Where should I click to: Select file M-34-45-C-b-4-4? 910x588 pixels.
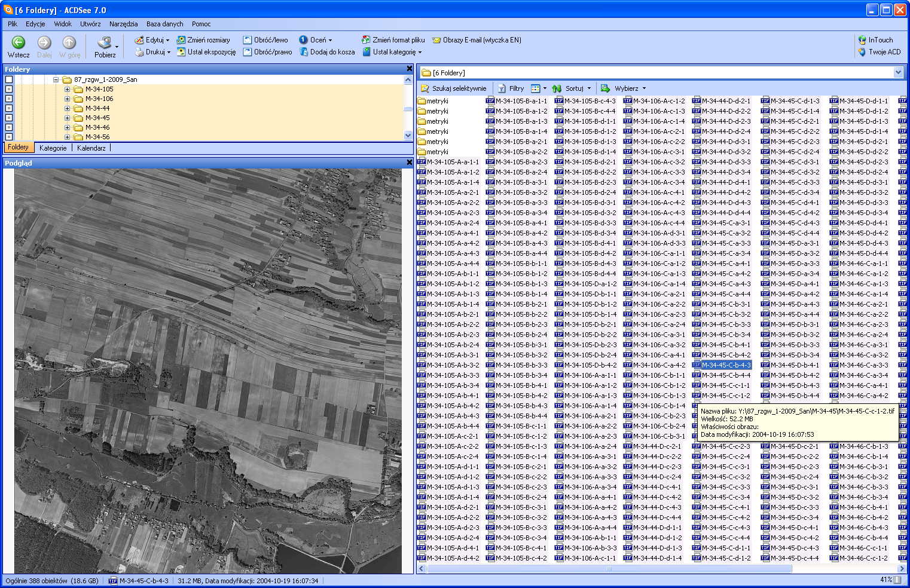click(722, 375)
